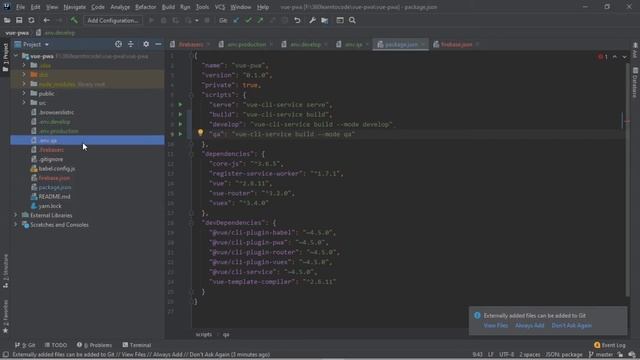Click the Synchronize/Reload toolbar icon

31,20
